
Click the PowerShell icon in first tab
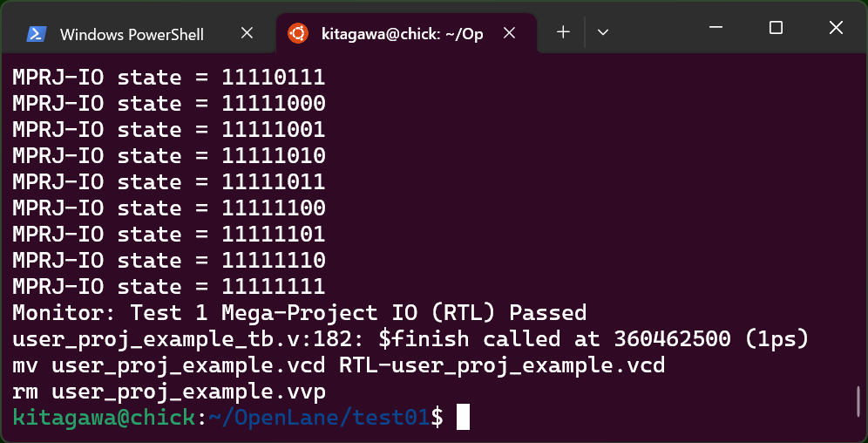click(x=37, y=34)
